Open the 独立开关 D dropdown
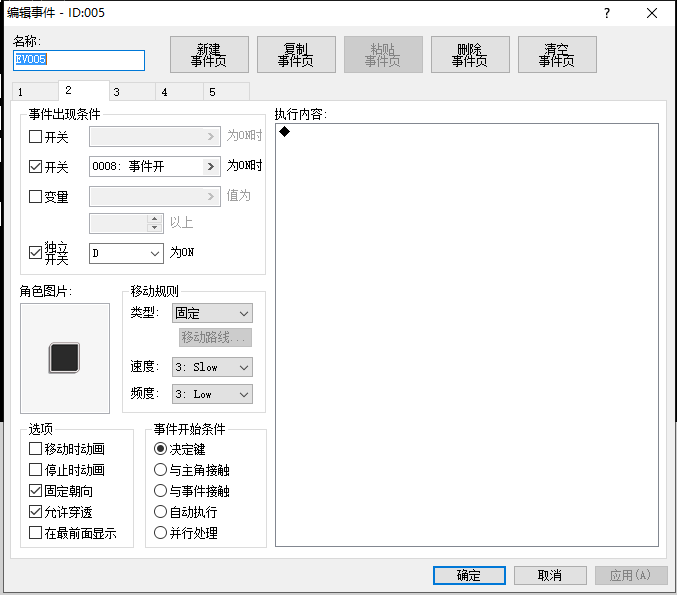Screen dimensions: 677x595 [126, 253]
